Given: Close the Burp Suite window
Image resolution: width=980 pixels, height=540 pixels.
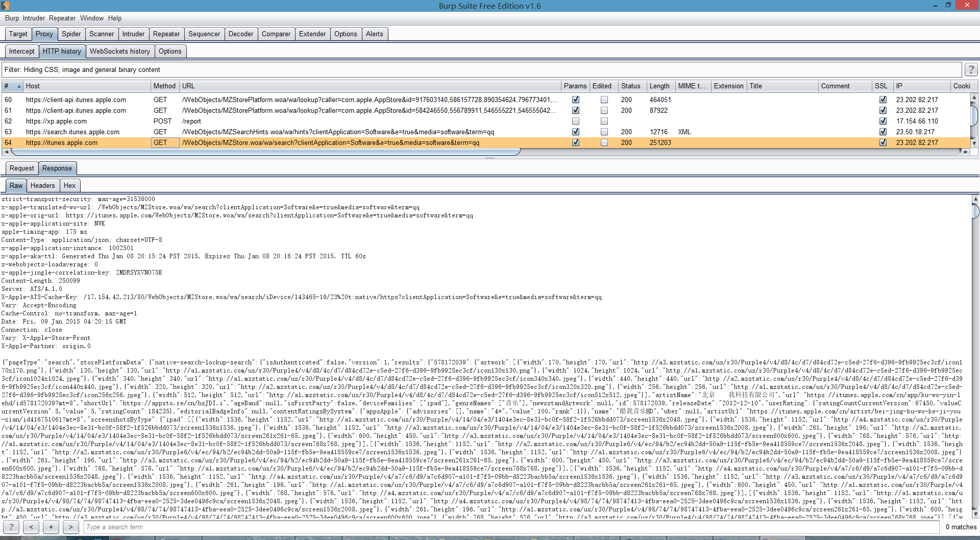Looking at the screenshot, I should click(x=967, y=5).
